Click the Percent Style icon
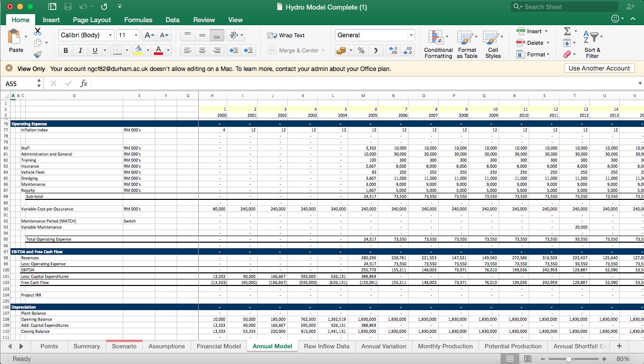Viewport: 644px width, 364px height. point(360,50)
